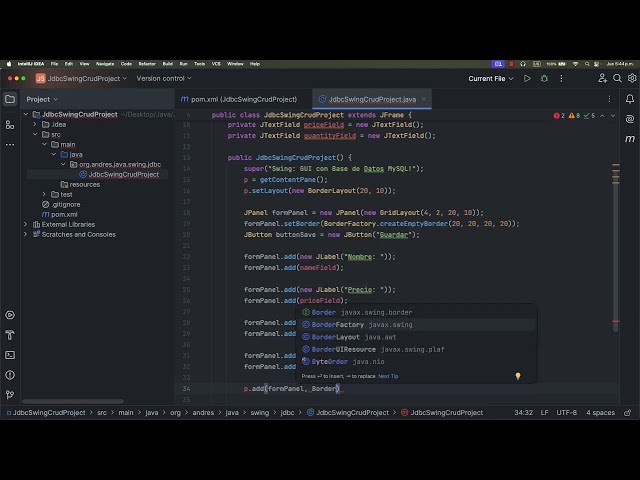Expand the test folder
The width and height of the screenshot is (640, 480).
(x=44, y=194)
